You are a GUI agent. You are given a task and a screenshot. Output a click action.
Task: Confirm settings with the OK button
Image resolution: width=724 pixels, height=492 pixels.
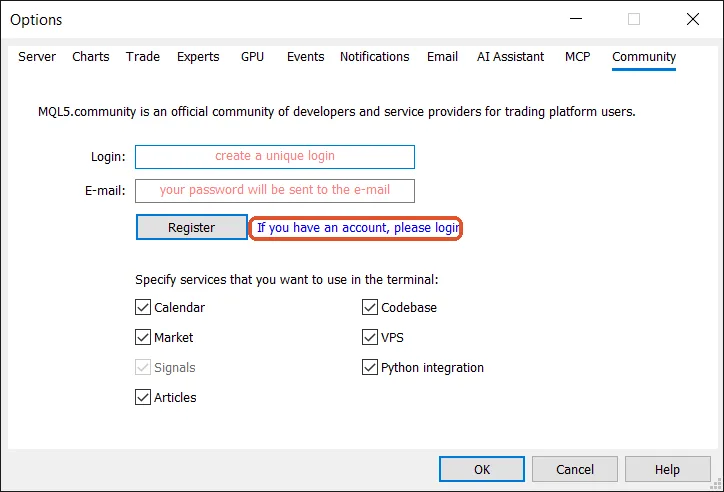(x=482, y=469)
